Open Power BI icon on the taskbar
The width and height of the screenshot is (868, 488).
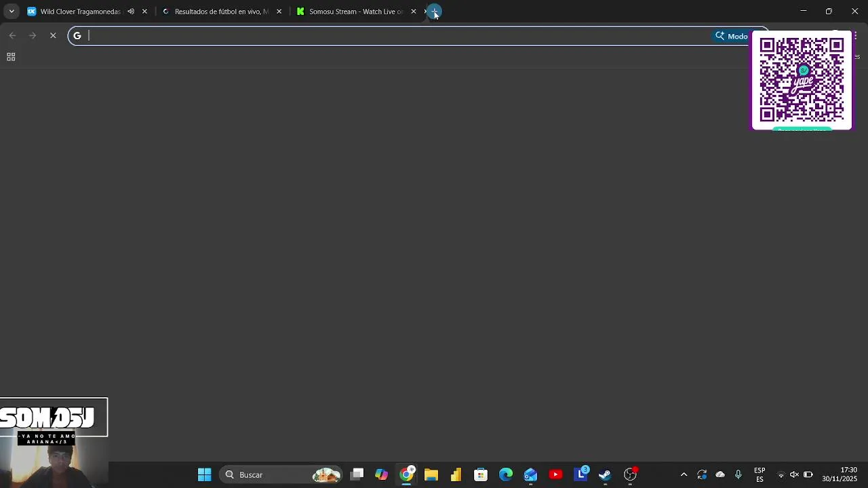[x=456, y=474]
